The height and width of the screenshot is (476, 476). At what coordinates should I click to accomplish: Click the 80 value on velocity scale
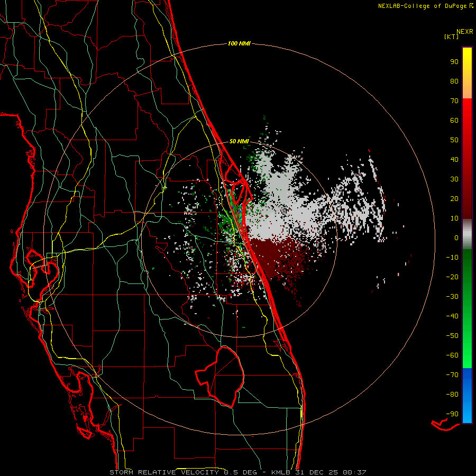tap(454, 81)
